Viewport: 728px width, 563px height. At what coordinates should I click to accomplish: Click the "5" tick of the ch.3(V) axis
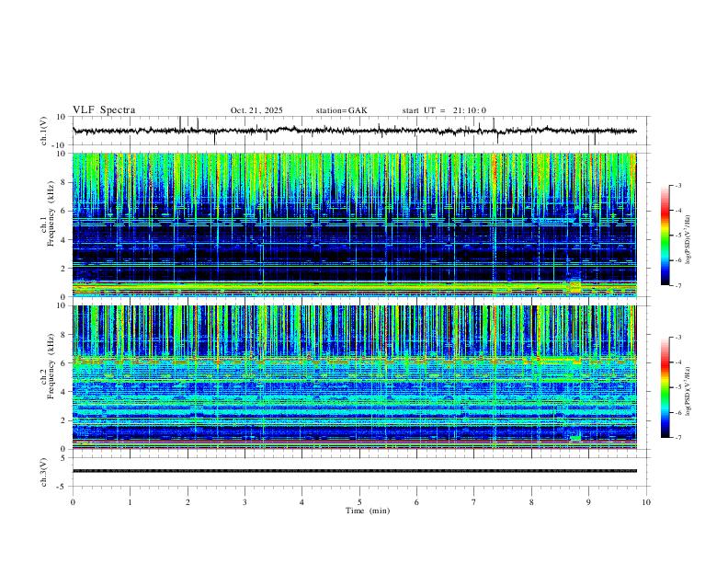[x=64, y=458]
